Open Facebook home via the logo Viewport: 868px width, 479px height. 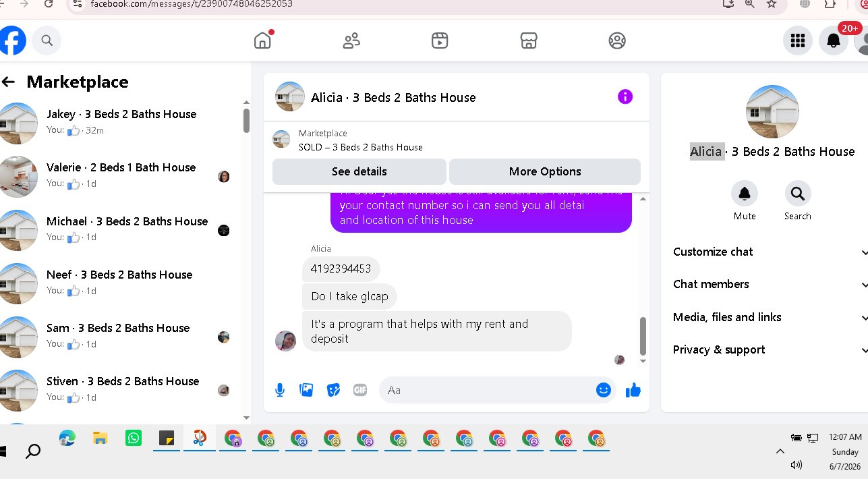[x=12, y=40]
